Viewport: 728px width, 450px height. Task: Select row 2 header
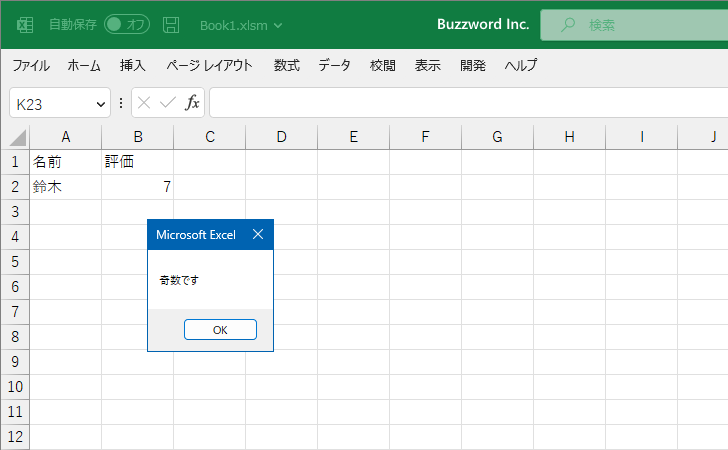click(15, 187)
